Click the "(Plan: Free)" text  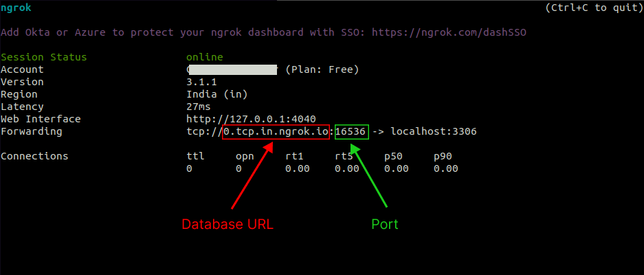(x=322, y=69)
